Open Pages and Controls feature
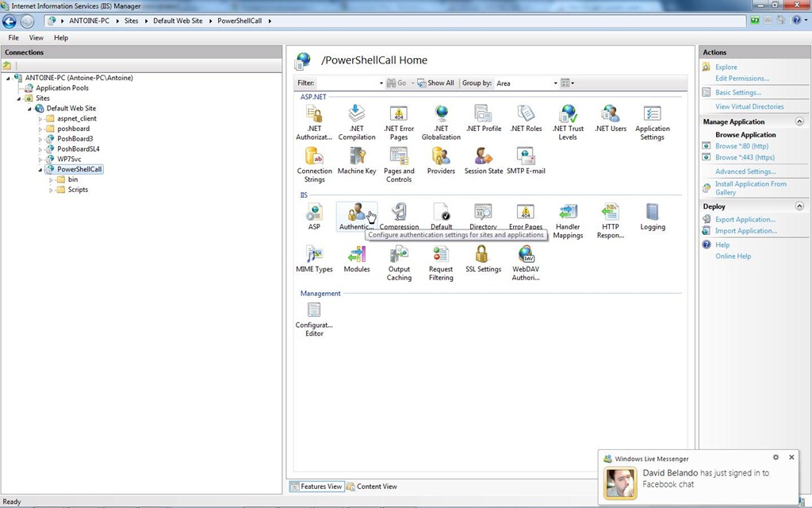This screenshot has width=812, height=508. tap(399, 165)
